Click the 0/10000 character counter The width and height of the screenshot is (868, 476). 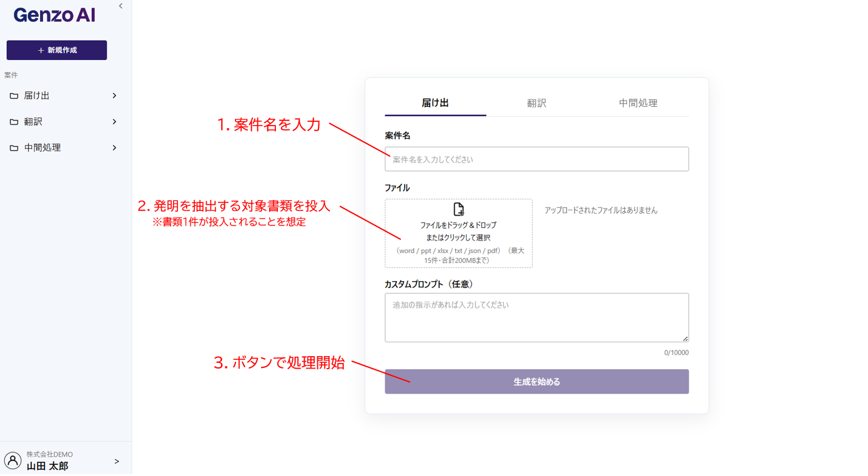click(676, 353)
